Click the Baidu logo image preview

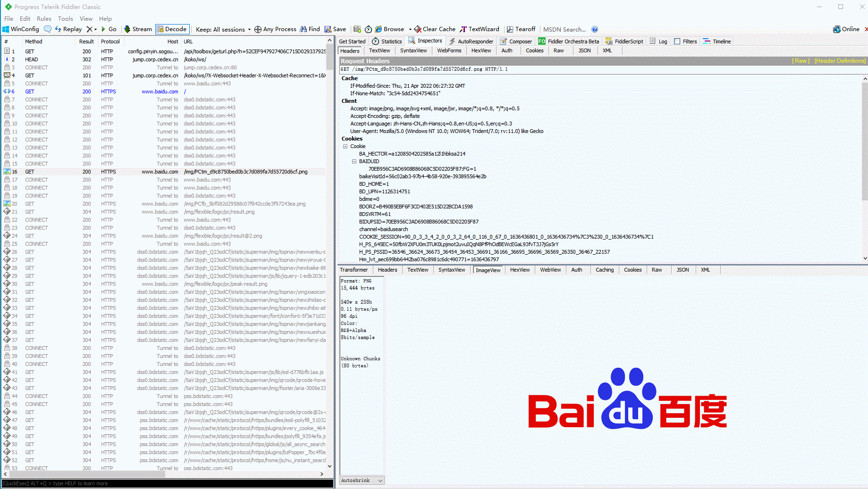click(627, 399)
